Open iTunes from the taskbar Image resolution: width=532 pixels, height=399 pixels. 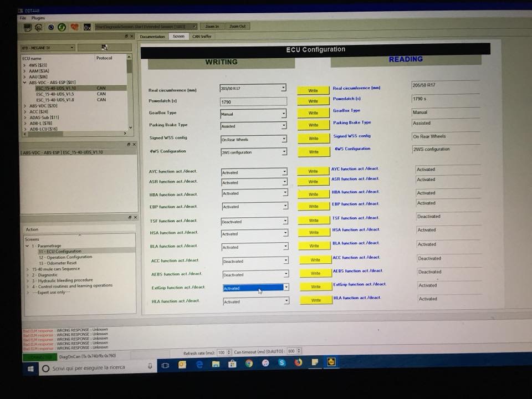265,363
